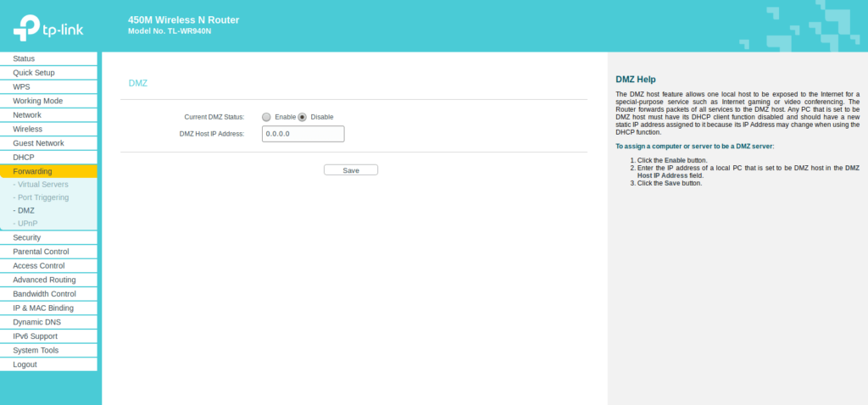Open Virtual Servers submenu item
The width and height of the screenshot is (868, 405).
[x=42, y=185]
